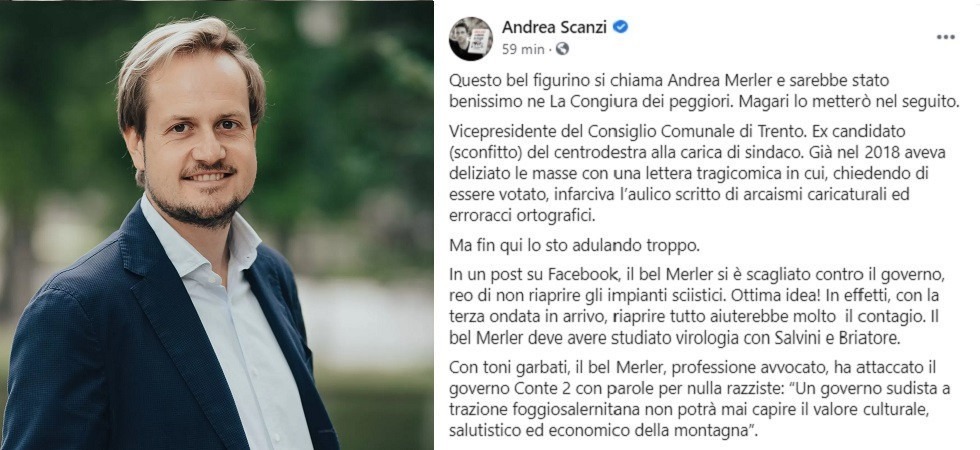Image resolution: width=980 pixels, height=450 pixels.
Task: Click the paragraph starting 'Con toni garbati'
Action: point(699,399)
